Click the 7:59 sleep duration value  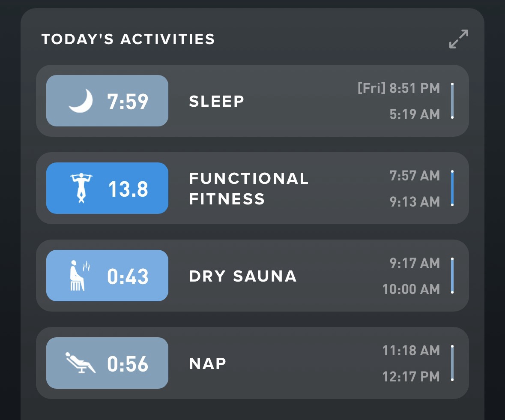tap(128, 102)
